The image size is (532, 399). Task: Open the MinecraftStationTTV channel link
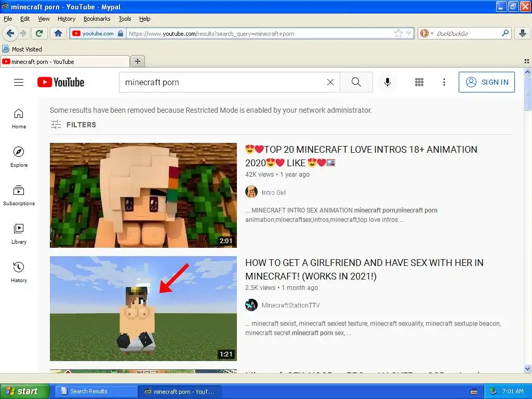click(290, 305)
